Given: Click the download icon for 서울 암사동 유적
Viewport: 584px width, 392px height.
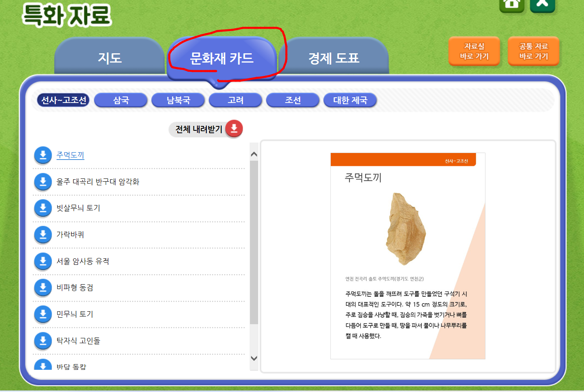Looking at the screenshot, I should pyautogui.click(x=43, y=262).
